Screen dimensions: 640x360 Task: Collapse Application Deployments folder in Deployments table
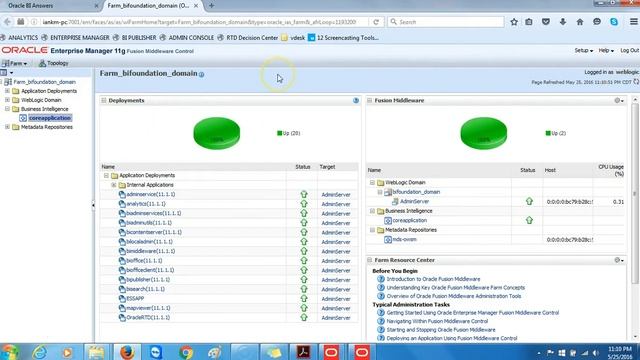(106, 176)
